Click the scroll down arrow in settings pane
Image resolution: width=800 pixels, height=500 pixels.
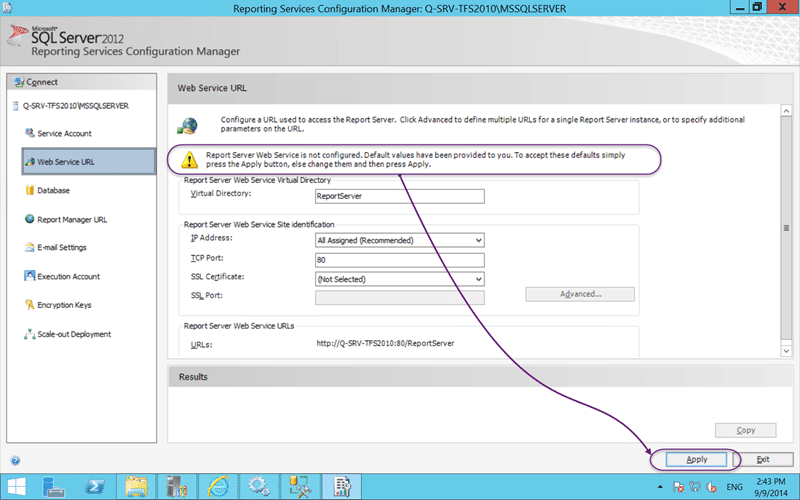click(x=786, y=351)
